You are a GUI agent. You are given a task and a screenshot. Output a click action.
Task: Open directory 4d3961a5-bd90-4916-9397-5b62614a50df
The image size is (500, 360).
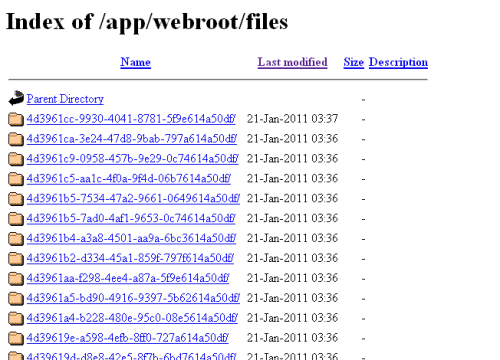133,298
